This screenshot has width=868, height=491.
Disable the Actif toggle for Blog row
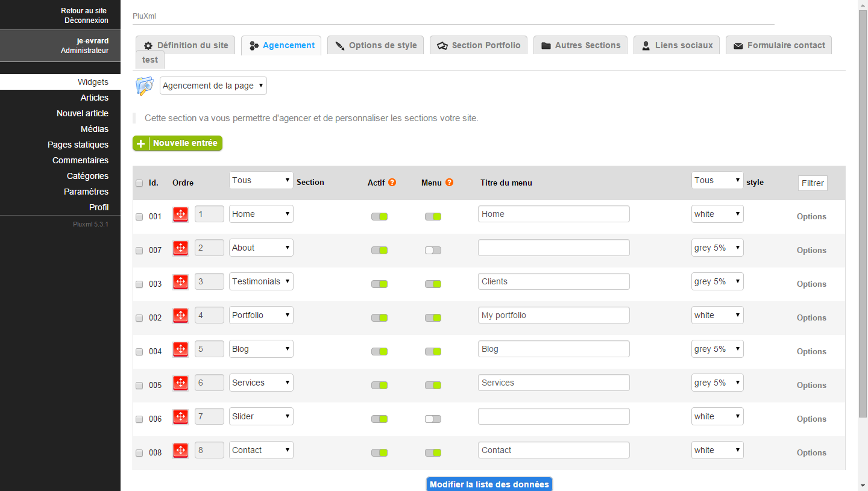pos(379,352)
